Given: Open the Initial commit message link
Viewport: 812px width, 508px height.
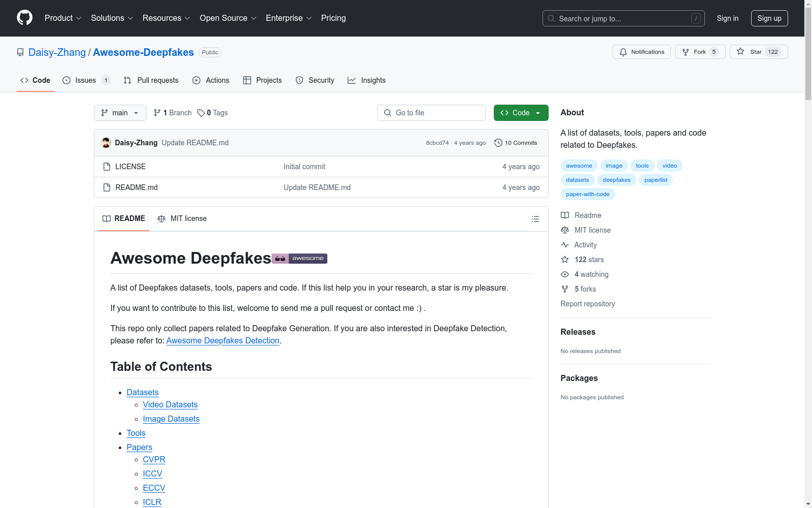Looking at the screenshot, I should coord(304,167).
